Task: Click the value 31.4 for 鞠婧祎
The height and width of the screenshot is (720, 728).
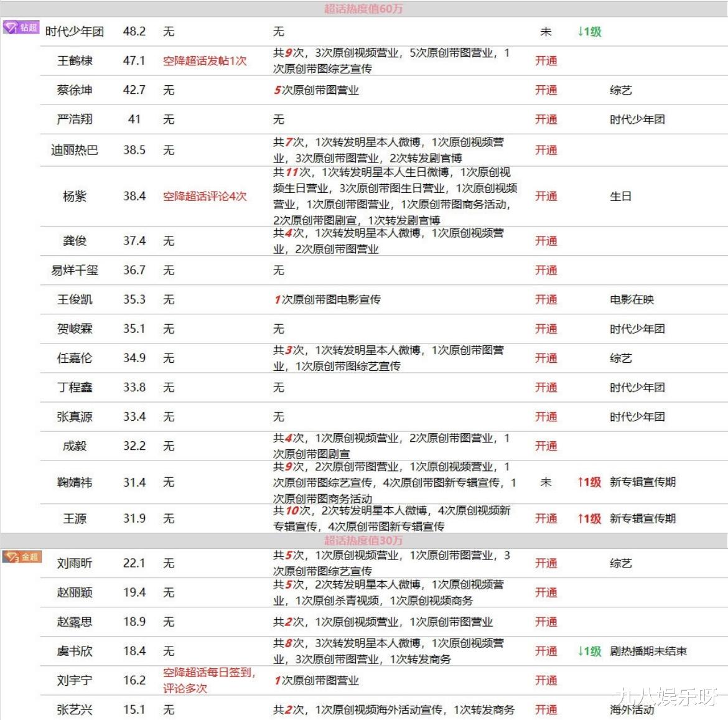Action: (x=134, y=482)
